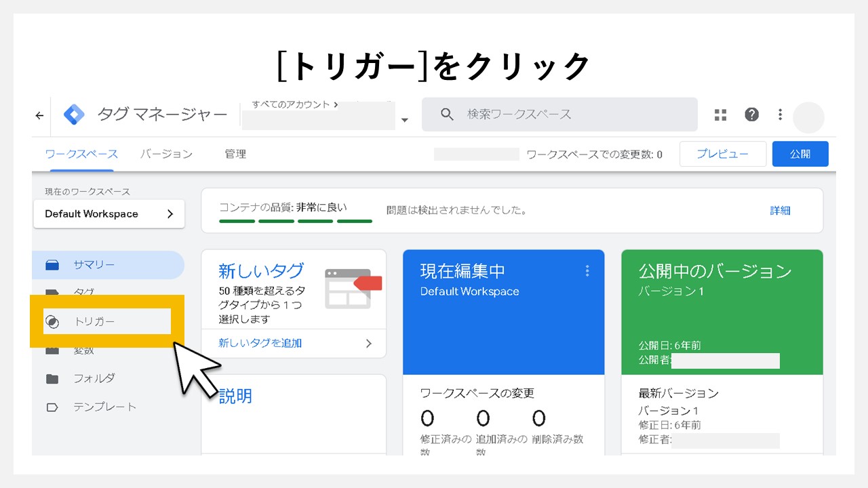Open the フォルダ sidebar icon
868x488 pixels.
[52, 378]
